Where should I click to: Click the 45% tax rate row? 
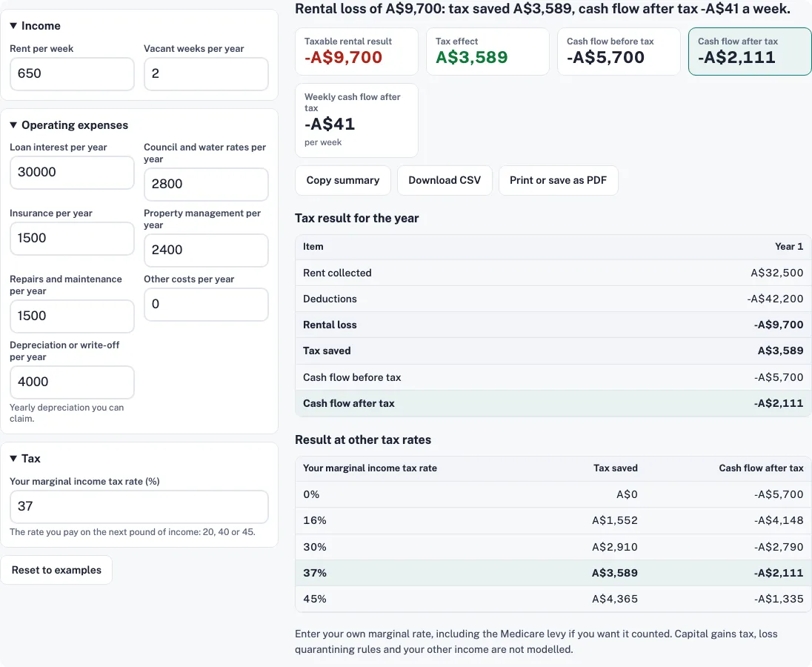(x=553, y=599)
